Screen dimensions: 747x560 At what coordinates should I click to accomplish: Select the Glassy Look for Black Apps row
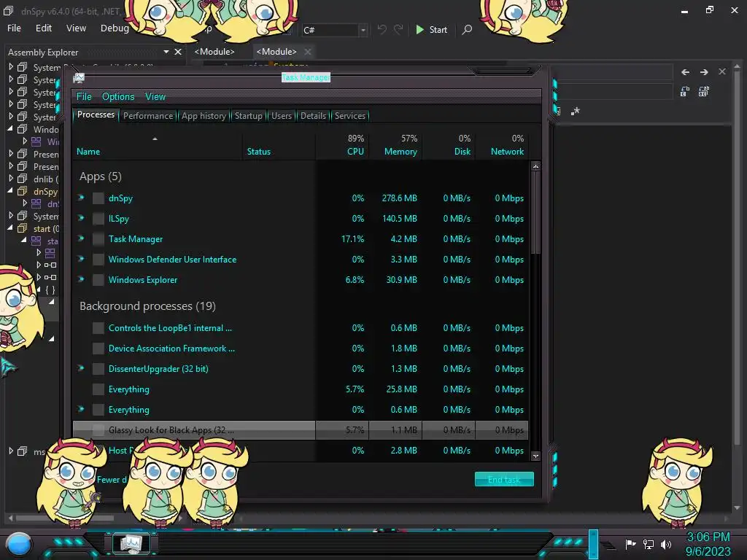[x=300, y=430]
